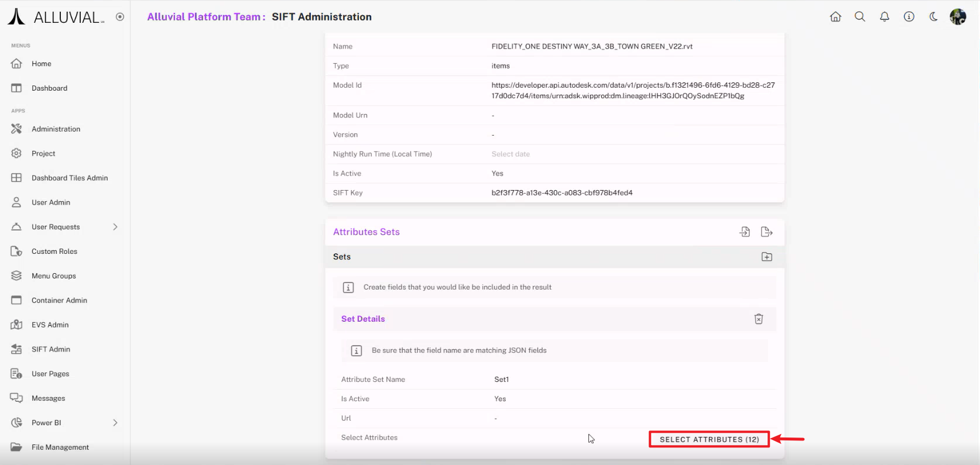Expand the Power BI submenu arrow
This screenshot has width=980, height=465.
(115, 423)
